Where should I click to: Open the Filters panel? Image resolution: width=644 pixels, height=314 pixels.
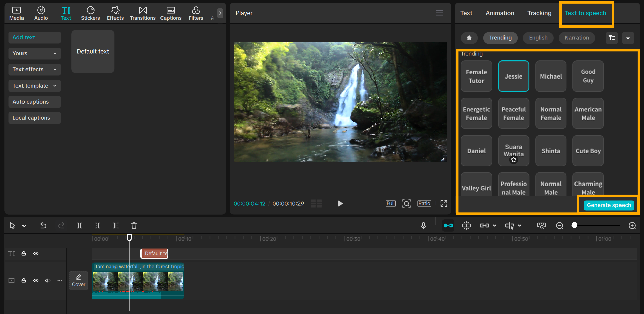click(196, 13)
